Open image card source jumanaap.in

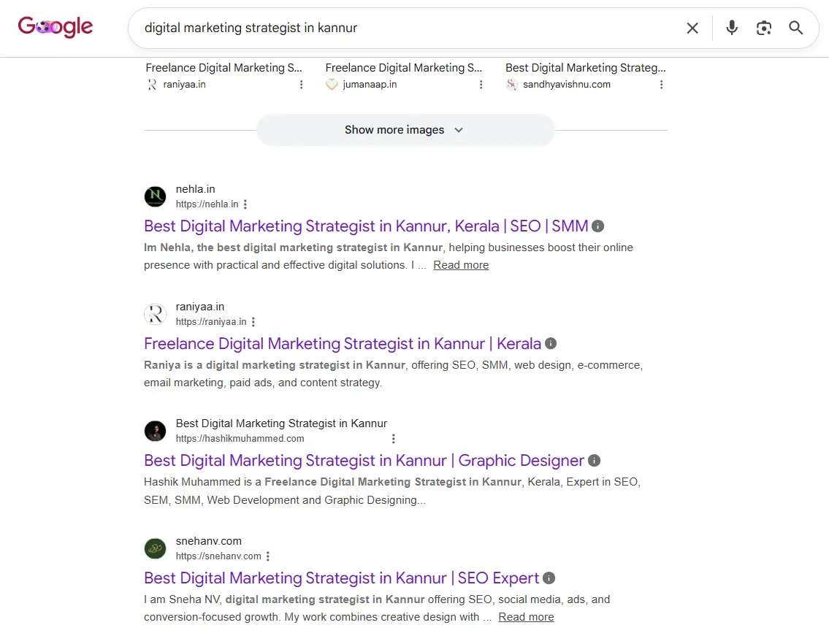tap(370, 84)
